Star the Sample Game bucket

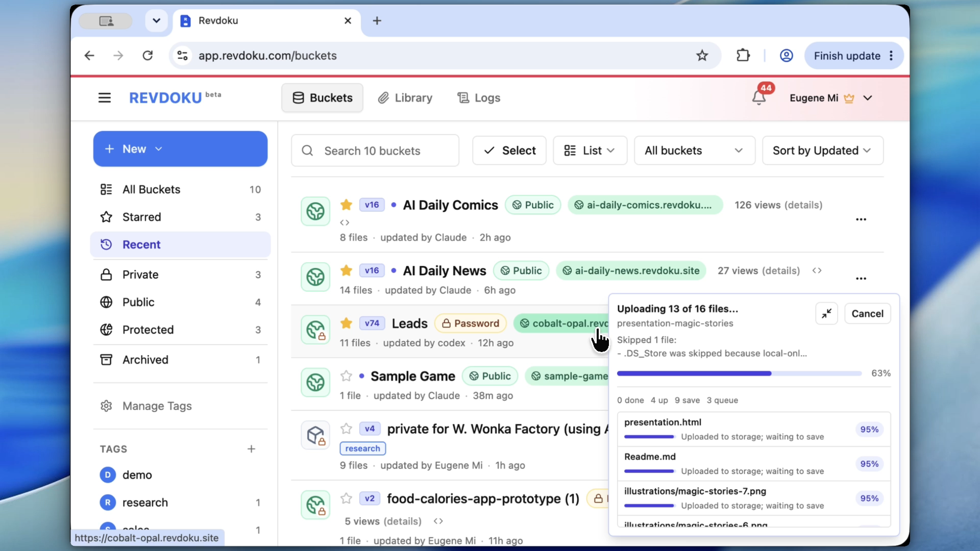coord(346,376)
